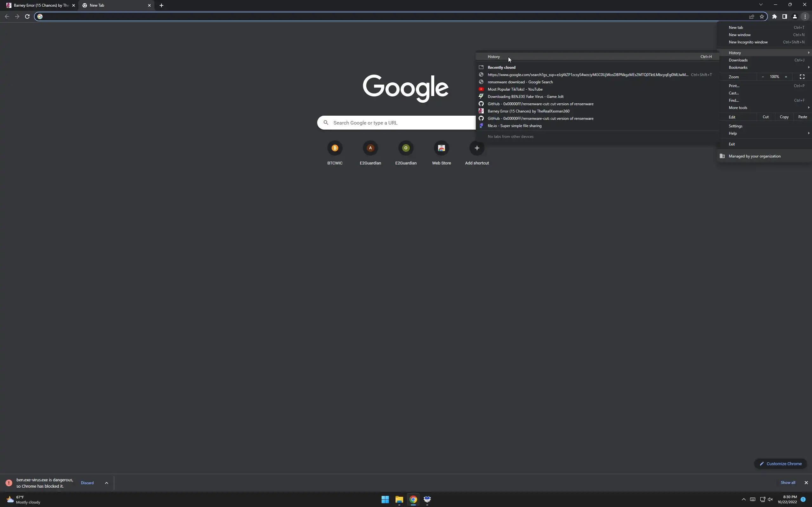This screenshot has height=507, width=812.
Task: Click the Add shortcut plus tile
Action: (477, 148)
